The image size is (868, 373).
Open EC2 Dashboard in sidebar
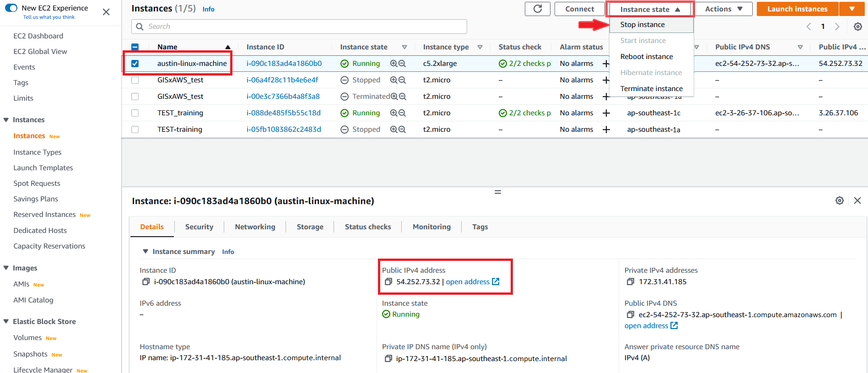[x=38, y=36]
